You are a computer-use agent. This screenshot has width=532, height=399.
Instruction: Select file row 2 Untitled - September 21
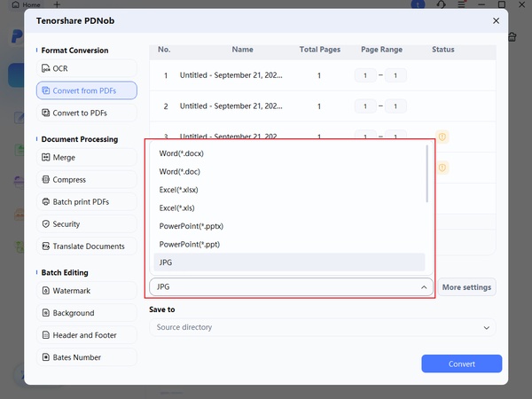323,106
